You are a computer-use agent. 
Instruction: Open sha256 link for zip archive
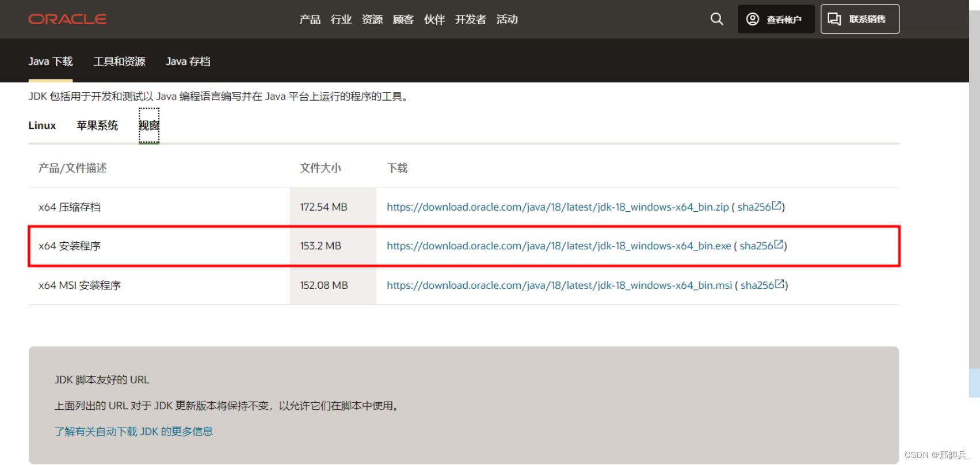[x=754, y=207]
